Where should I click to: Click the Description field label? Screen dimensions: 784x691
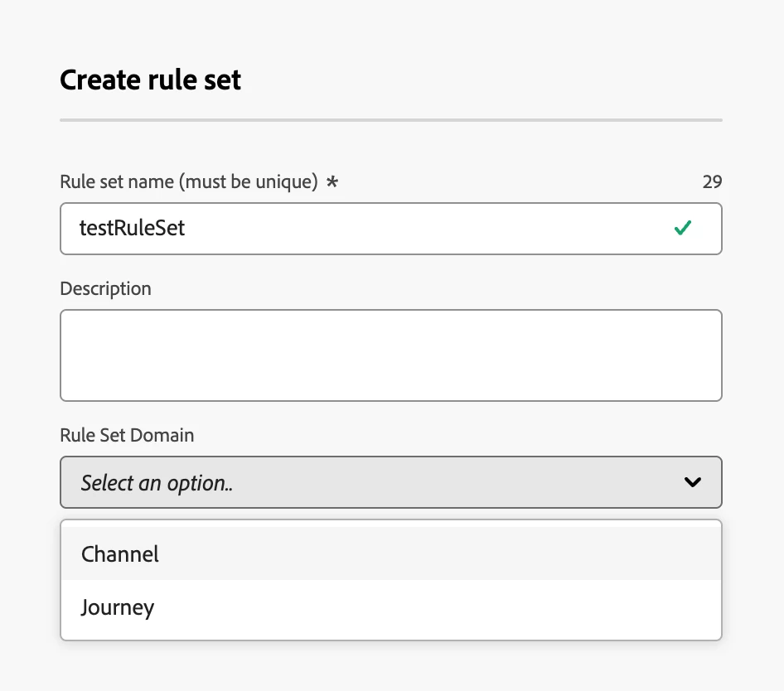106,288
